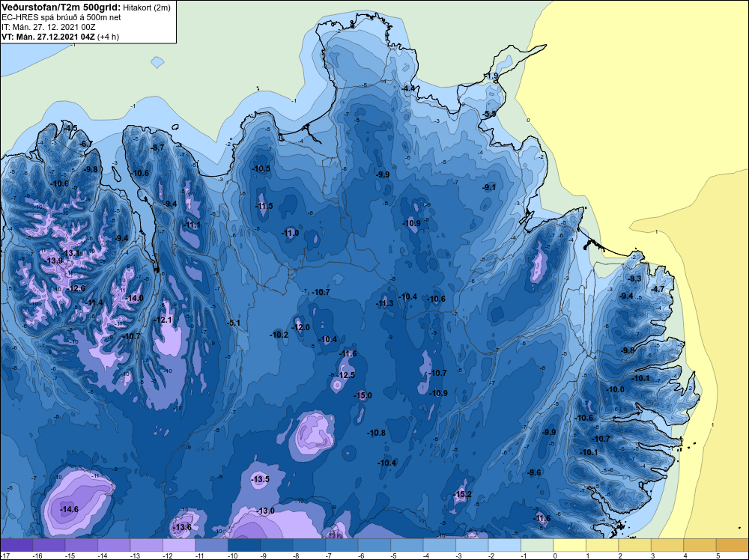749x560 pixels.
Task: Click the -1.9 temperature label
Action: pyautogui.click(x=491, y=76)
